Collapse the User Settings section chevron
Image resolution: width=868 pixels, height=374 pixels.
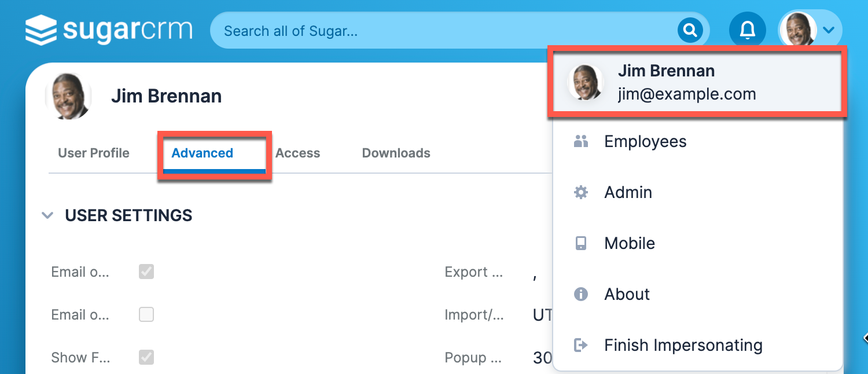[47, 215]
